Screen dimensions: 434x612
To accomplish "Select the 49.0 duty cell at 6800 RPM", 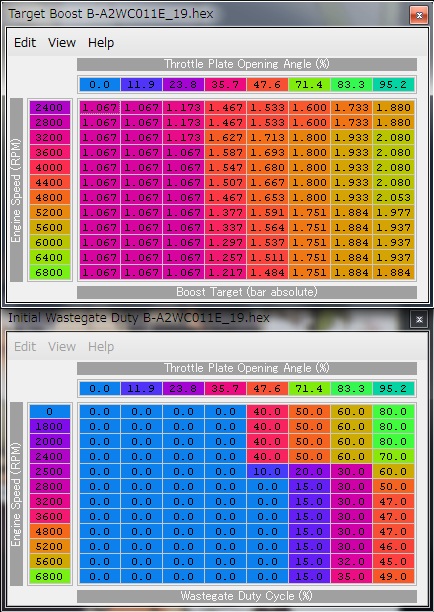I will [394, 576].
